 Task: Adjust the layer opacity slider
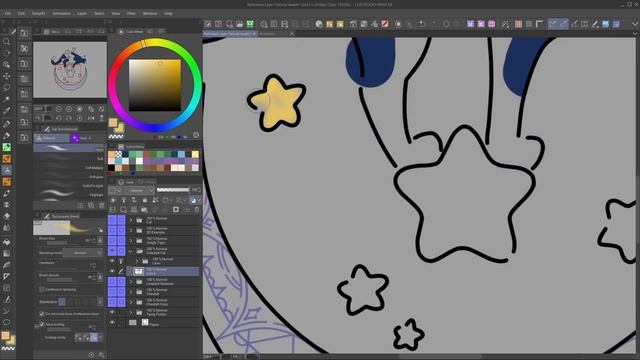click(x=173, y=190)
